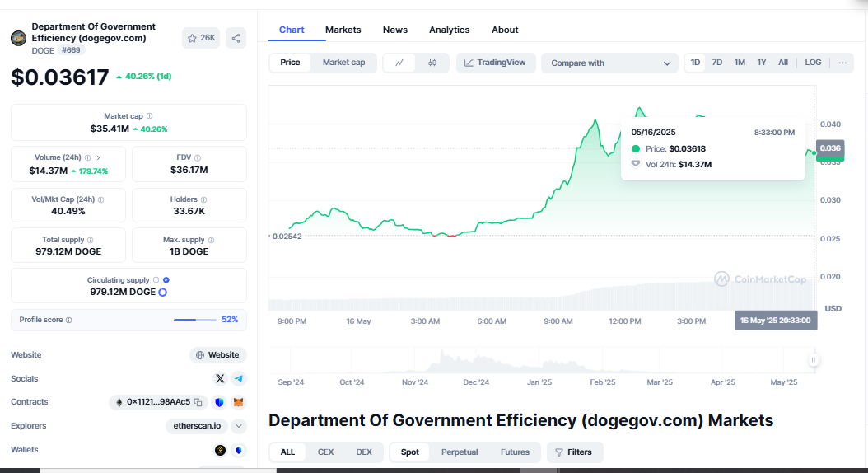Switch to line chart view
The height and width of the screenshot is (473, 868).
[399, 63]
